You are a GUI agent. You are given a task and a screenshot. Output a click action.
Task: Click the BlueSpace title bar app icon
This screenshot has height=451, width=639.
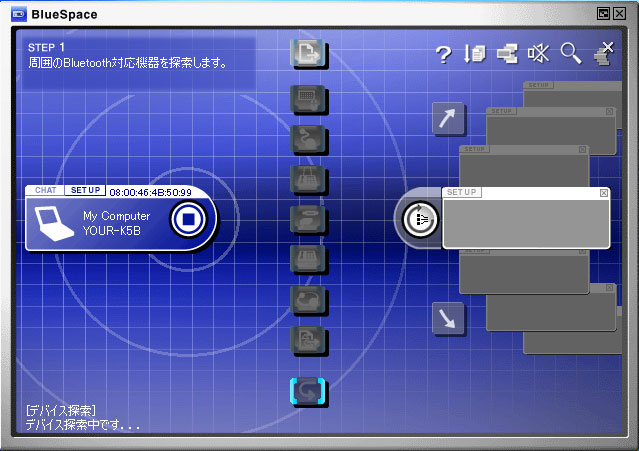[x=17, y=13]
